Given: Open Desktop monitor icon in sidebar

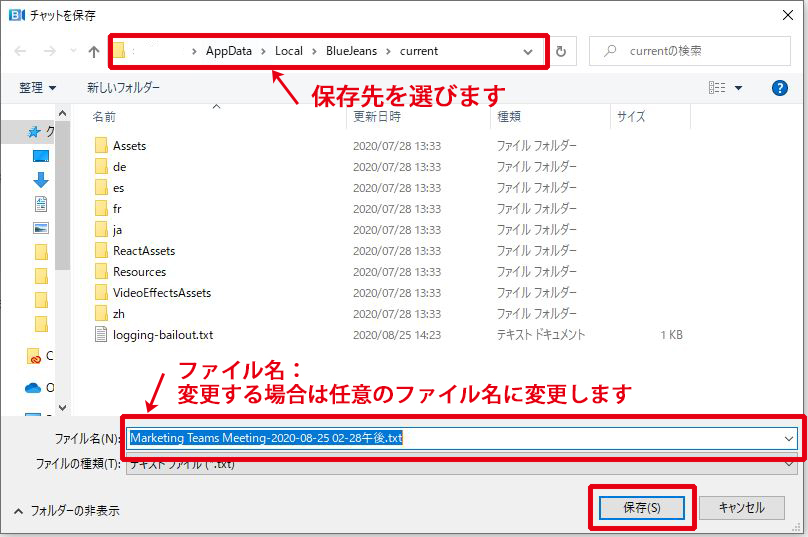Looking at the screenshot, I should pos(41,156).
